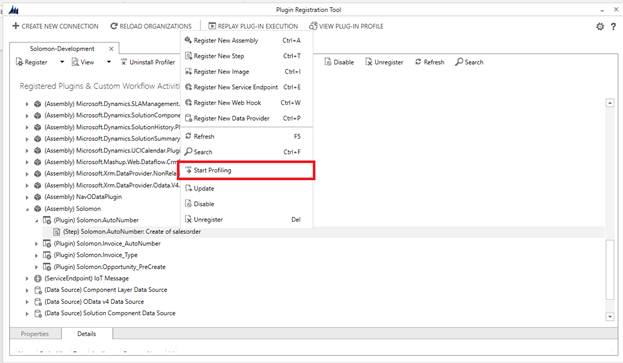Click the Disable toolbar icon
623x363 pixels.
(x=328, y=62)
